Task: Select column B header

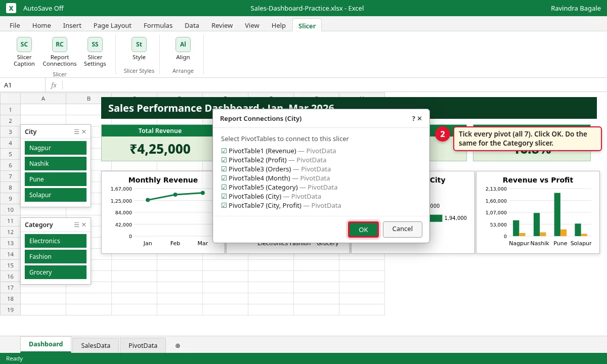Action: coord(89,99)
